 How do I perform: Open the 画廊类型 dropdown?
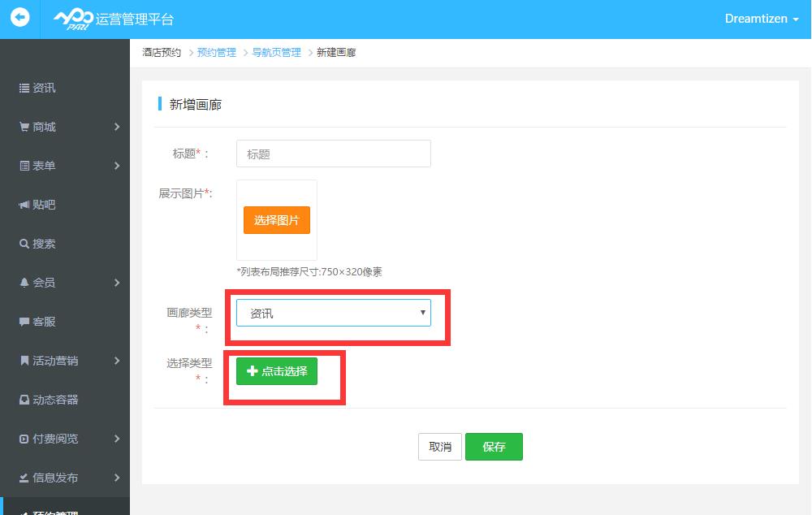pos(333,313)
